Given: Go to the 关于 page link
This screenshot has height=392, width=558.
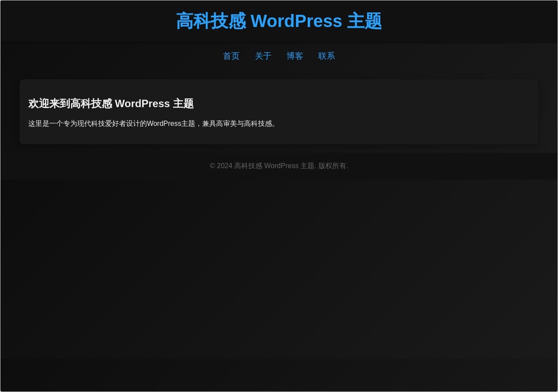Looking at the screenshot, I should [x=263, y=56].
